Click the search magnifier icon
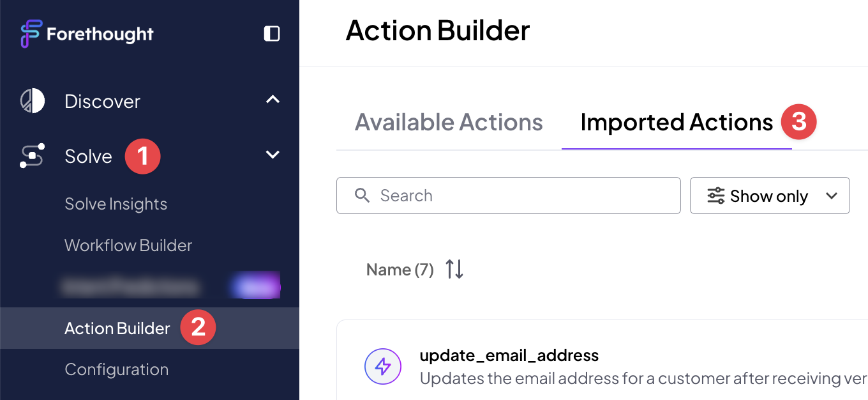The image size is (868, 400). click(362, 196)
